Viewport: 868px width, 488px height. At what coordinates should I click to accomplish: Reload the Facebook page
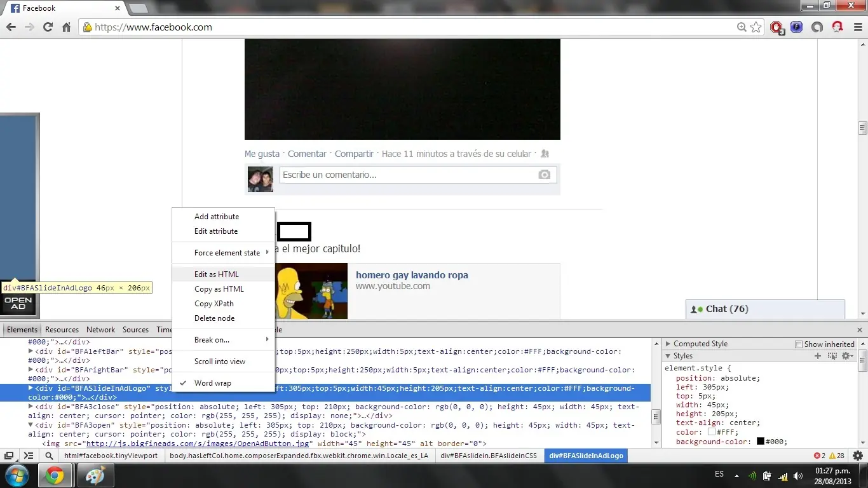pos(48,27)
